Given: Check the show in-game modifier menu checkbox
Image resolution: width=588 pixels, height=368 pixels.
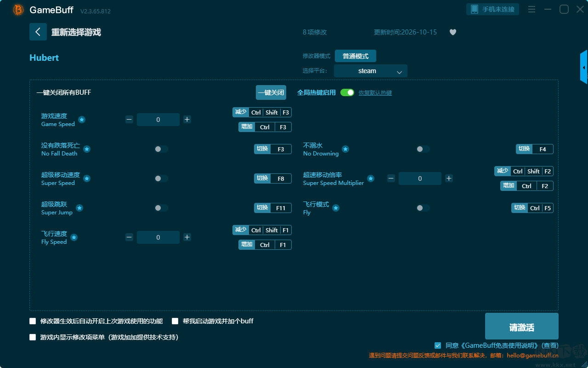Looking at the screenshot, I should point(33,337).
